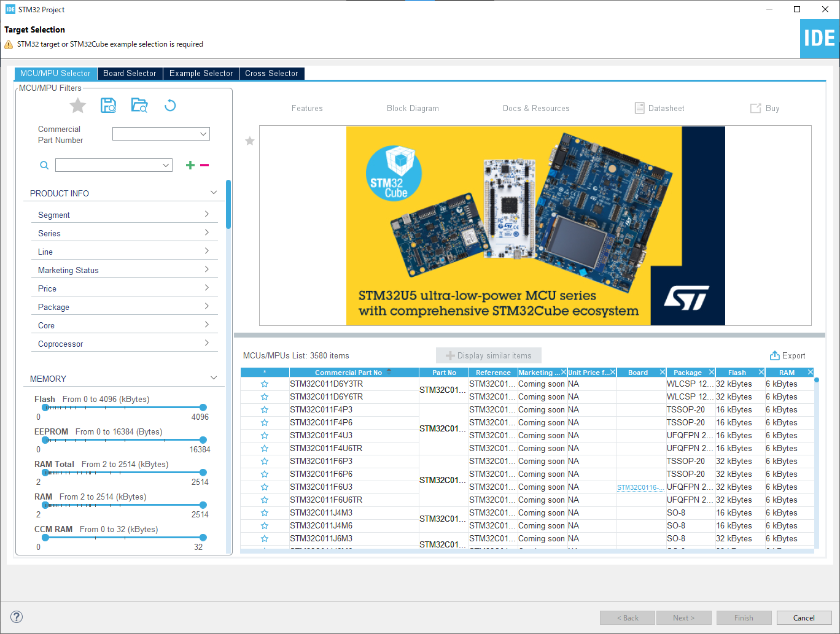840x634 pixels.
Task: Open the Commercial Part Number dropdown
Action: [203, 134]
